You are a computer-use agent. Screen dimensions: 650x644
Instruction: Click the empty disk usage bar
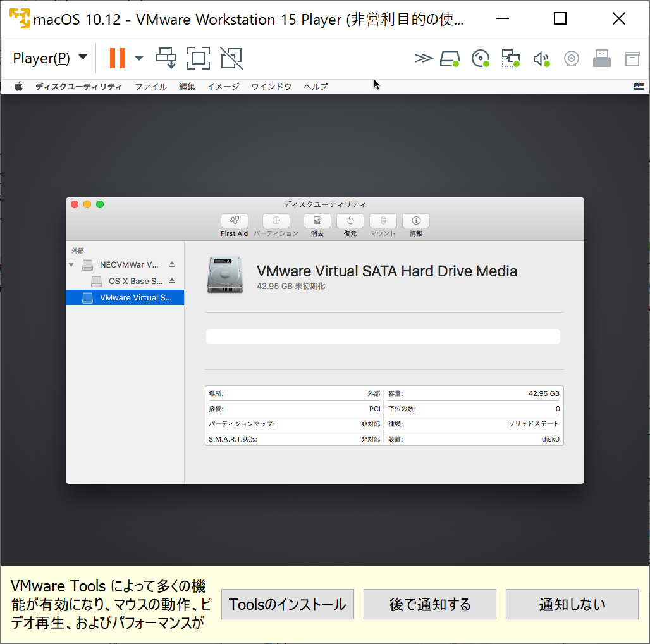[383, 337]
